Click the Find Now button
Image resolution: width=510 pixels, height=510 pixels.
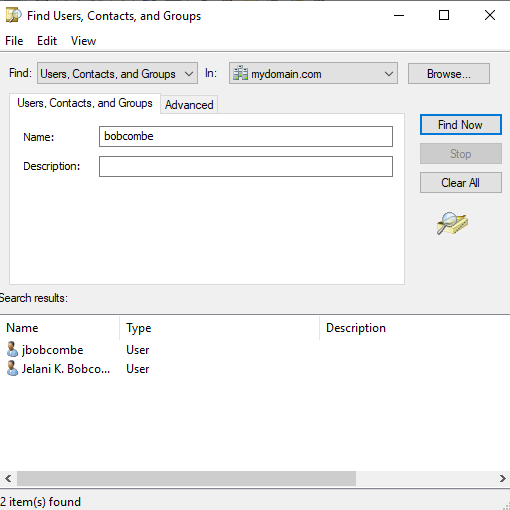click(461, 125)
